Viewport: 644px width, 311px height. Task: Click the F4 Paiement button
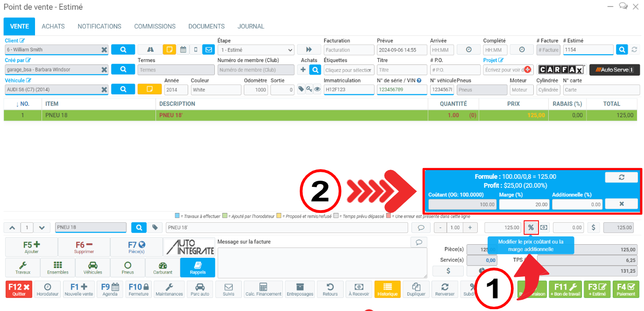coord(626,289)
